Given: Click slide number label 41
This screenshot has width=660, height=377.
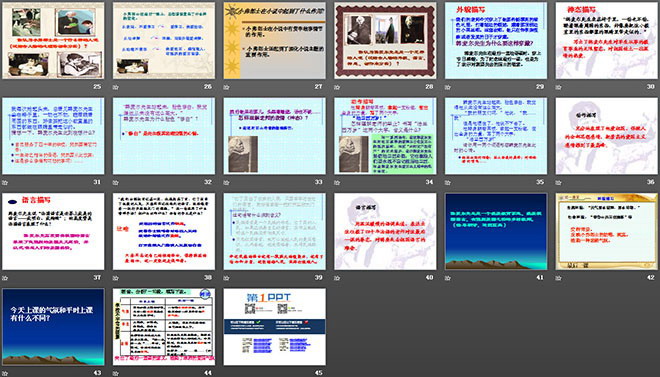Looking at the screenshot, I should tap(540, 277).
